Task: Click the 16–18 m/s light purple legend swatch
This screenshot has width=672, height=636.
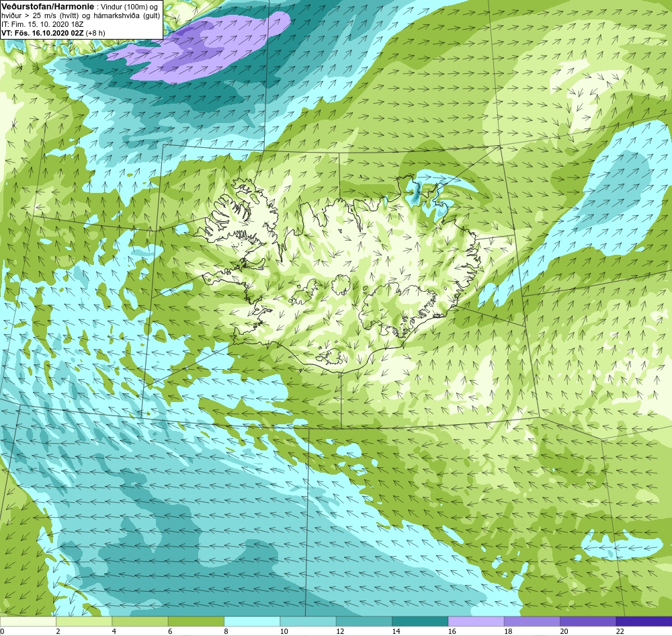Action: [476, 621]
